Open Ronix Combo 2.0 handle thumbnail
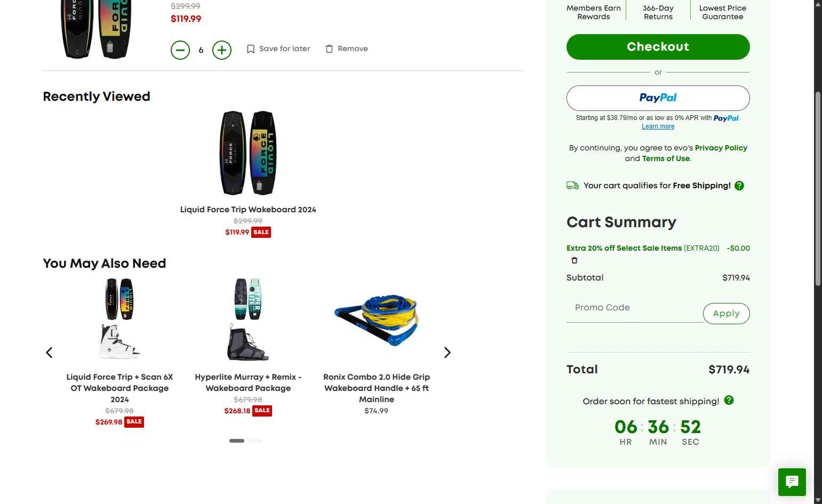Image resolution: width=822 pixels, height=504 pixels. (x=377, y=321)
